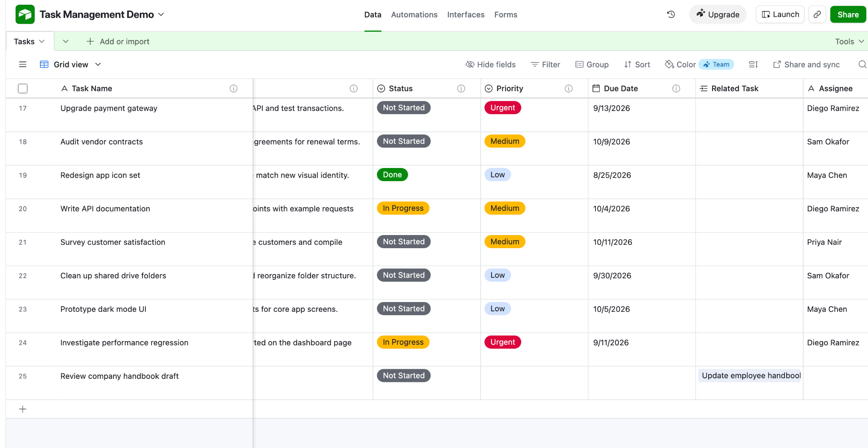Click the Team badge next to Color
Screen dimensions: 868x448
(716, 64)
